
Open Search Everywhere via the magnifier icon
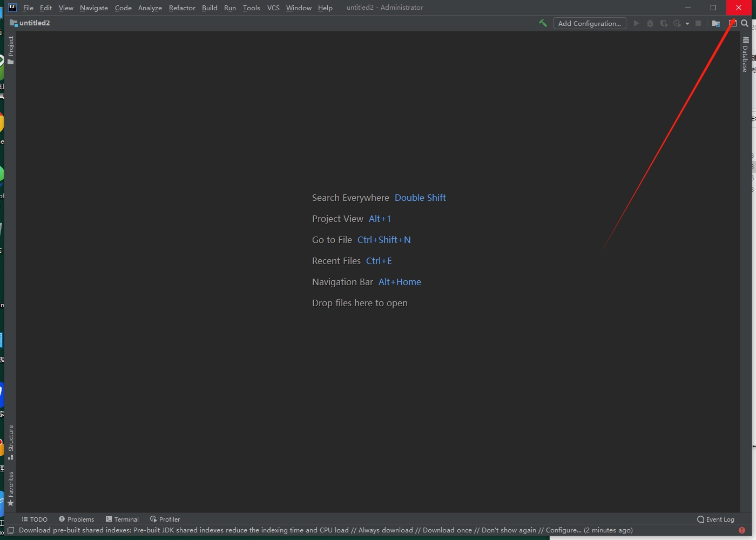745,23
